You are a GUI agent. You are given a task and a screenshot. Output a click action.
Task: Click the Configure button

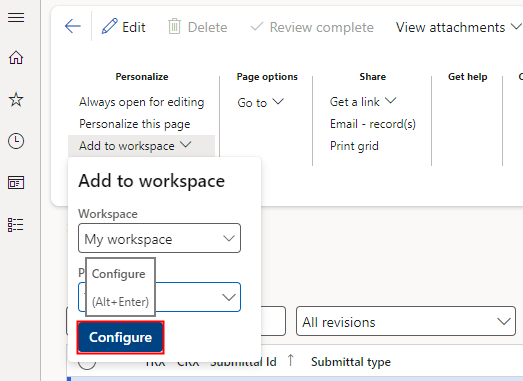(x=120, y=337)
